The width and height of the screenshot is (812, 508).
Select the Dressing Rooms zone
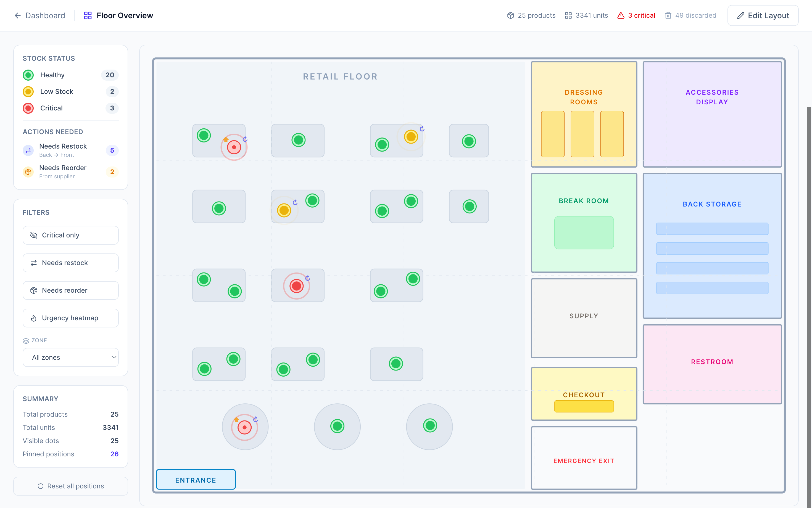[584, 97]
